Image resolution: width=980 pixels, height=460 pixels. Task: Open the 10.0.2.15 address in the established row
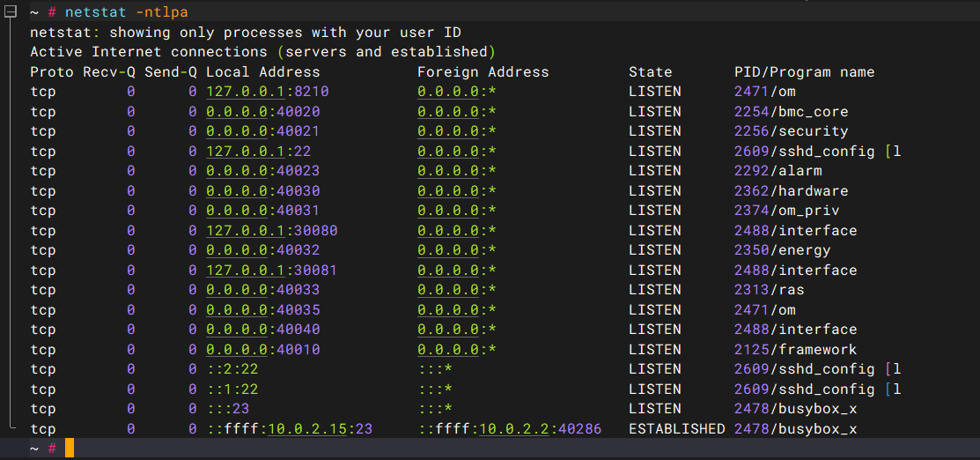[307, 429]
